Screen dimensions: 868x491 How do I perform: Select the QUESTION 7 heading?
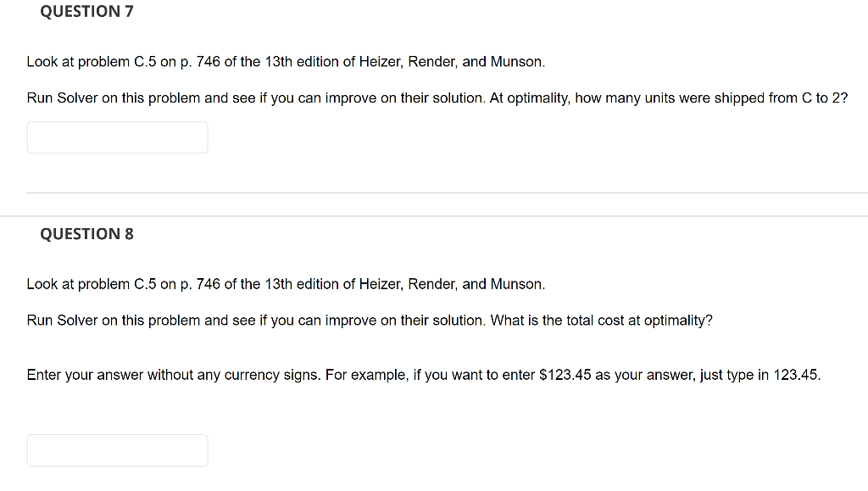(86, 11)
